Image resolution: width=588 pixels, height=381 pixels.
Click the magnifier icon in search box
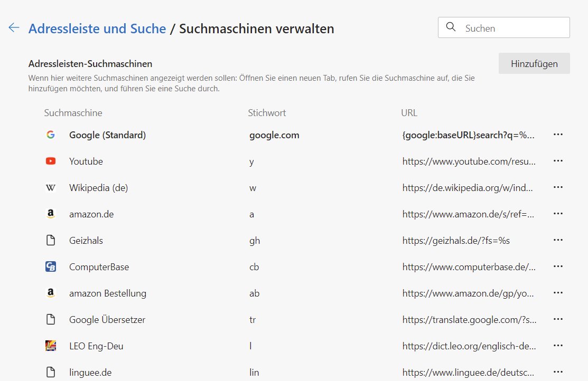(x=451, y=27)
